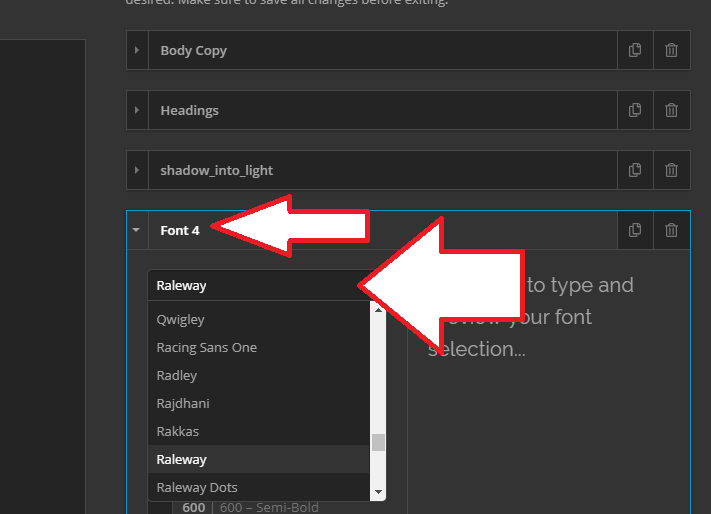This screenshot has height=514, width=711.
Task: Click the Font 4 title text
Action: point(180,230)
